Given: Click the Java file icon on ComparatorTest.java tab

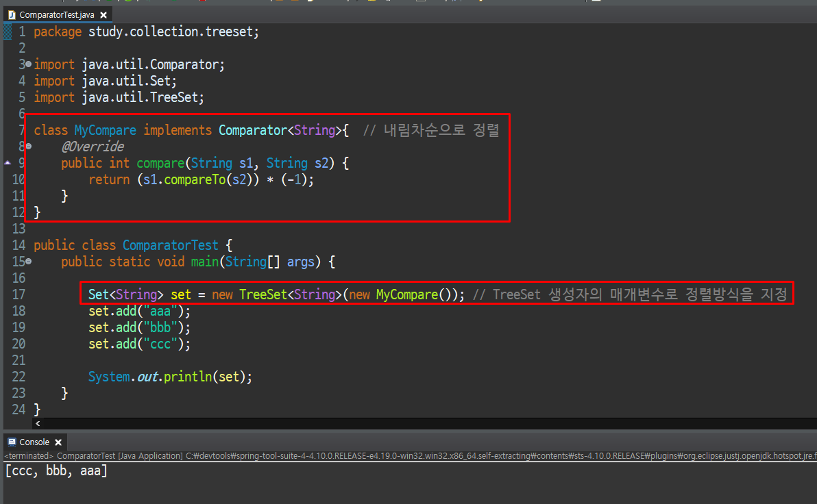Looking at the screenshot, I should tap(12, 15).
